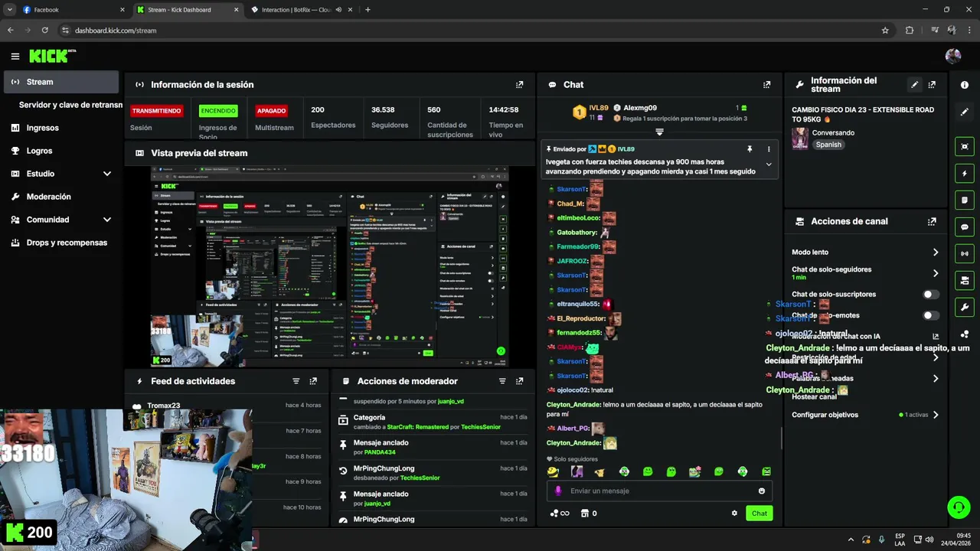Send message with the green Chat button
The width and height of the screenshot is (980, 551).
click(x=759, y=514)
